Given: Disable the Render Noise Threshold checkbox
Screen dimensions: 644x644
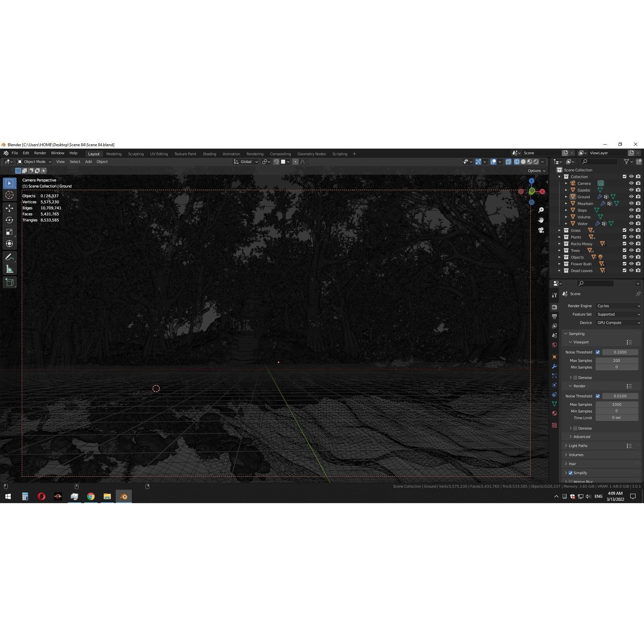Looking at the screenshot, I should coord(598,396).
